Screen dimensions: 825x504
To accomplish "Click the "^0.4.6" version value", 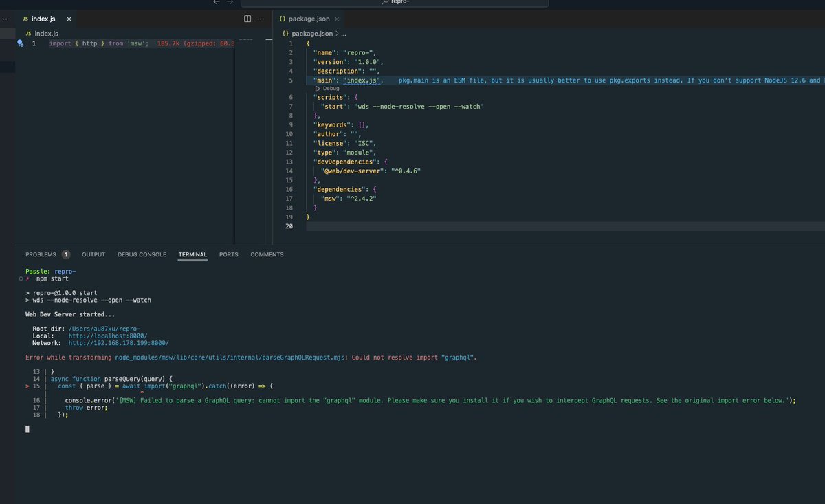I will pyautogui.click(x=406, y=170).
